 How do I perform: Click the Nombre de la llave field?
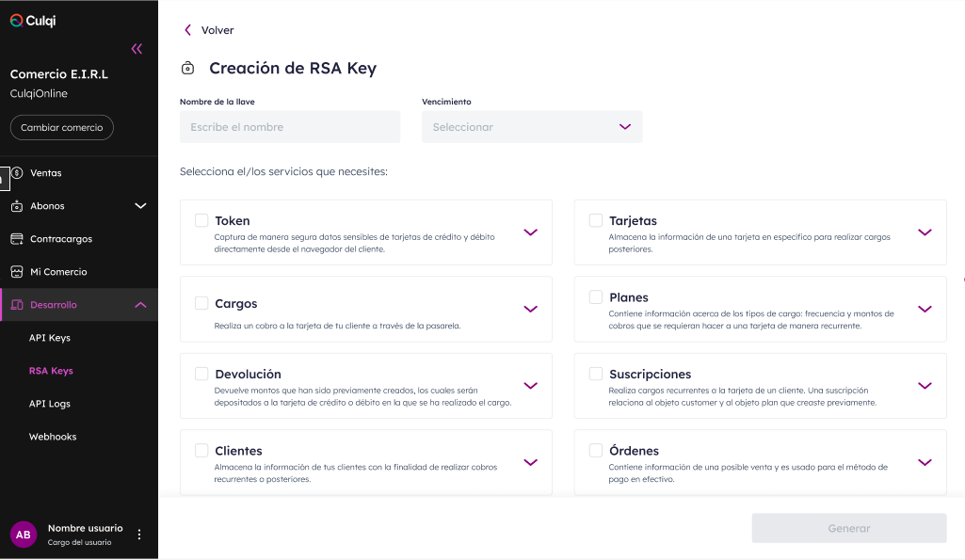[x=290, y=127]
